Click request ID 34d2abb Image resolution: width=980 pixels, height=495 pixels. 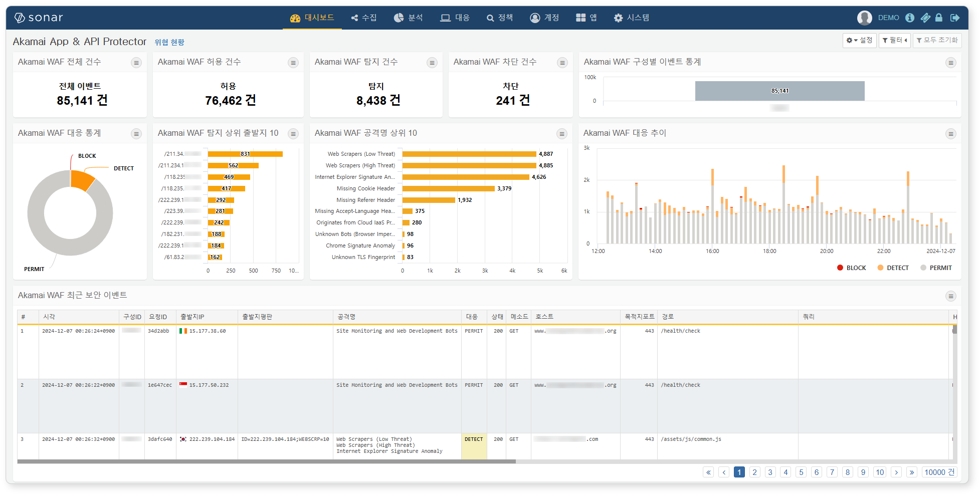click(x=158, y=331)
